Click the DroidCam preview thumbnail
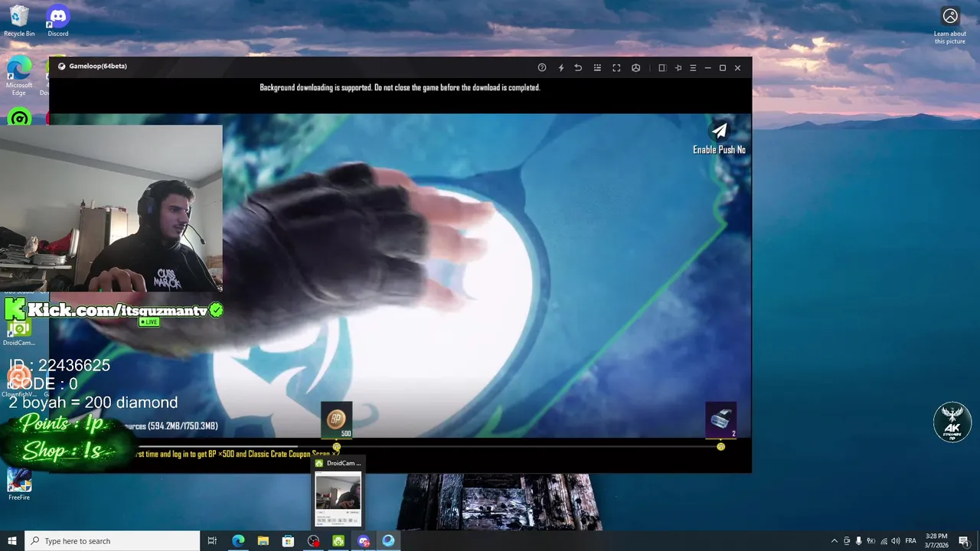The image size is (980, 551). [338, 499]
